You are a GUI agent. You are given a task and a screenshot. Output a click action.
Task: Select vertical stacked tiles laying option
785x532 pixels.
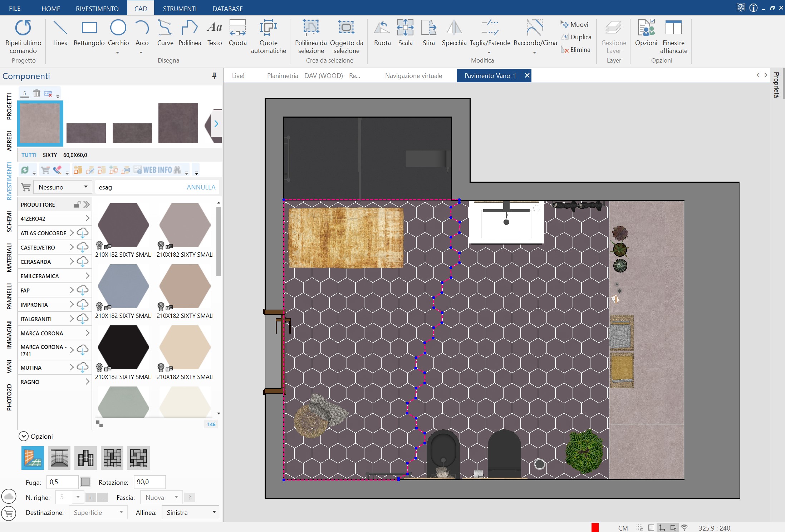[x=85, y=458]
